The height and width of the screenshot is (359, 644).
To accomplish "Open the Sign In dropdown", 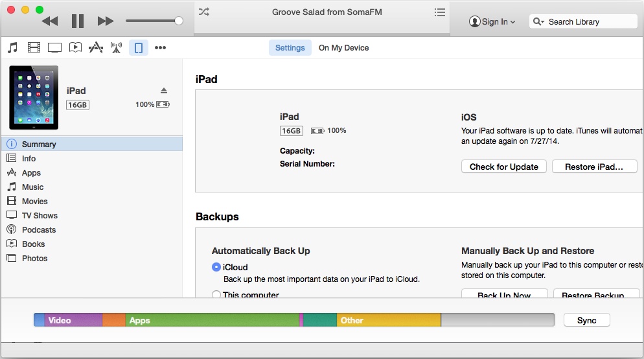I will pyautogui.click(x=492, y=22).
